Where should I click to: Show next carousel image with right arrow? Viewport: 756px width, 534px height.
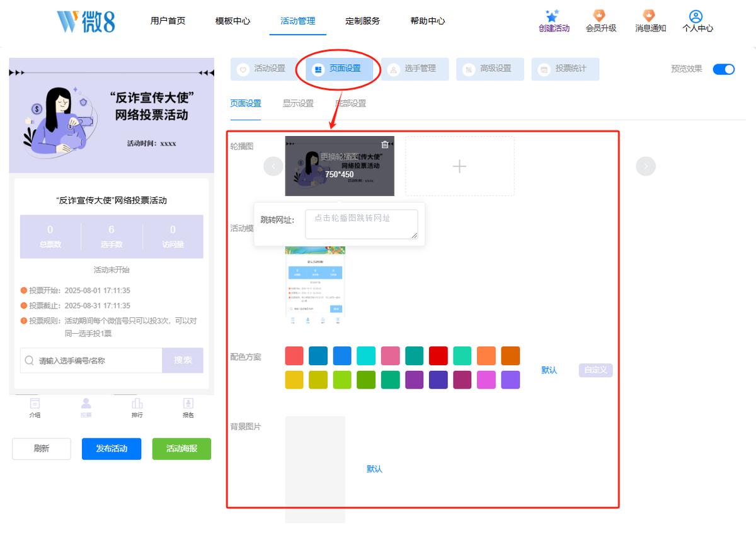coord(646,166)
